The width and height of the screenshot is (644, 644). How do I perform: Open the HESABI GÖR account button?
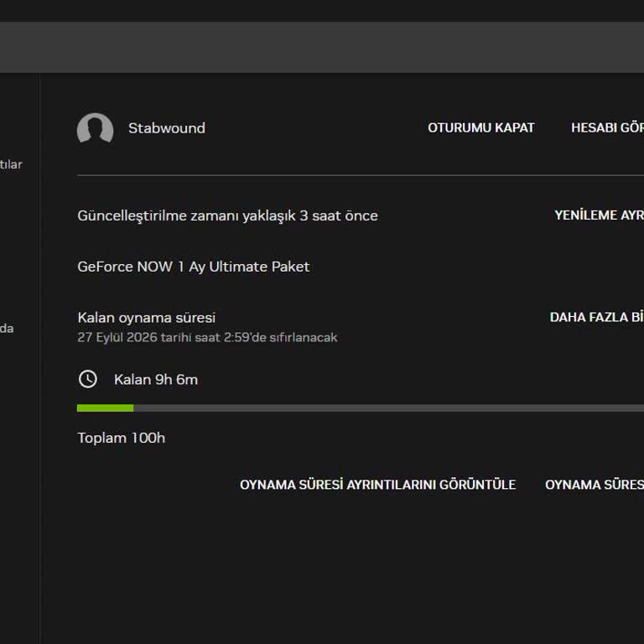(x=607, y=127)
